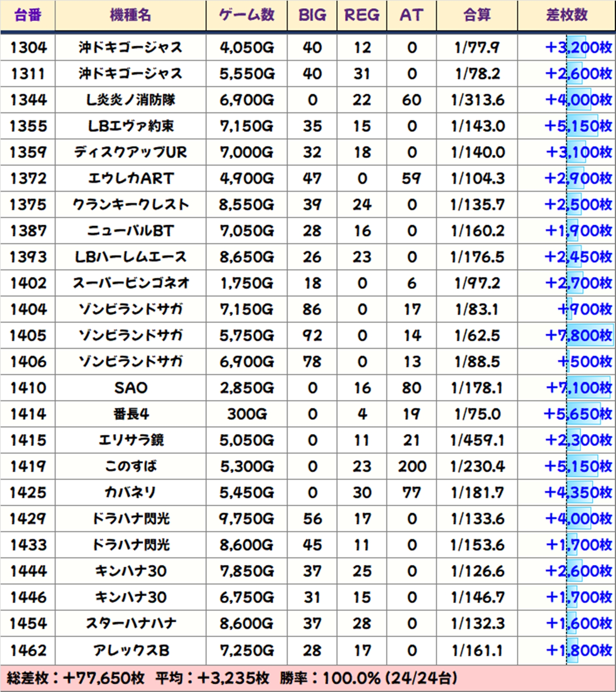Click the 番長4 machine name

pos(130,414)
